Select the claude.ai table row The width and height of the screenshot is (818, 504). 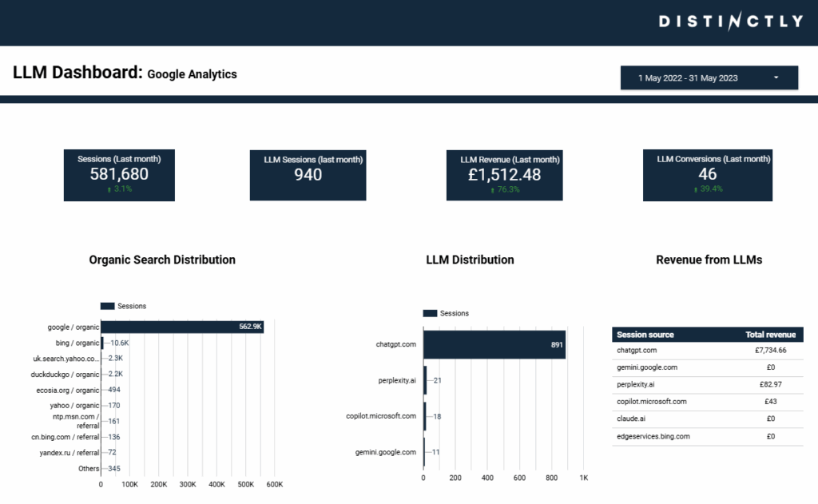[x=707, y=419]
